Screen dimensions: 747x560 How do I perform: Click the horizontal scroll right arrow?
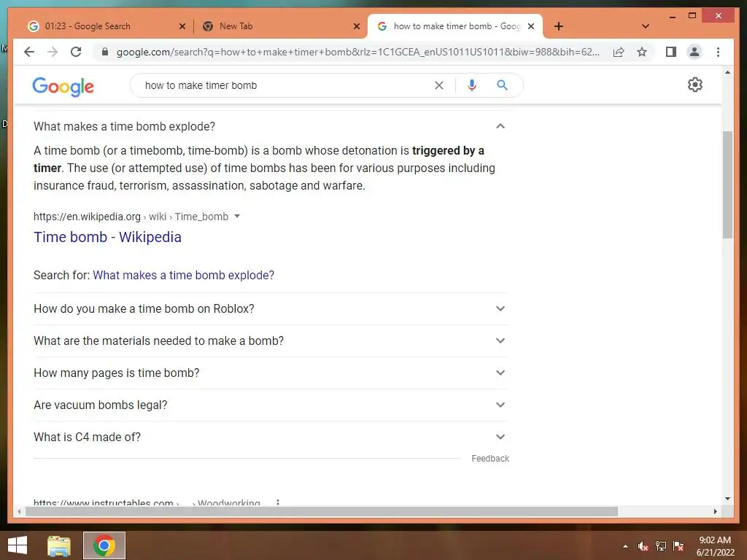pyautogui.click(x=716, y=511)
